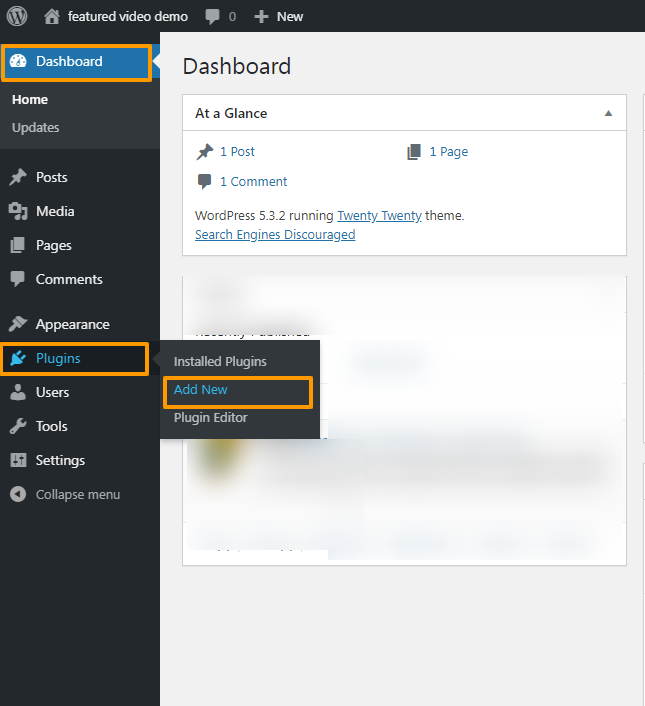The image size is (645, 706).
Task: Open Users in the sidebar
Action: [x=52, y=392]
